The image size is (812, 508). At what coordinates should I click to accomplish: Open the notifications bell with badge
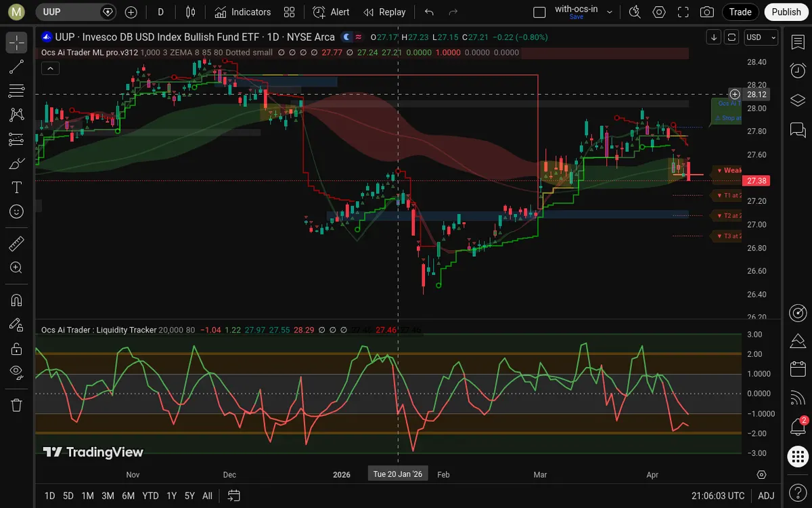click(x=798, y=427)
